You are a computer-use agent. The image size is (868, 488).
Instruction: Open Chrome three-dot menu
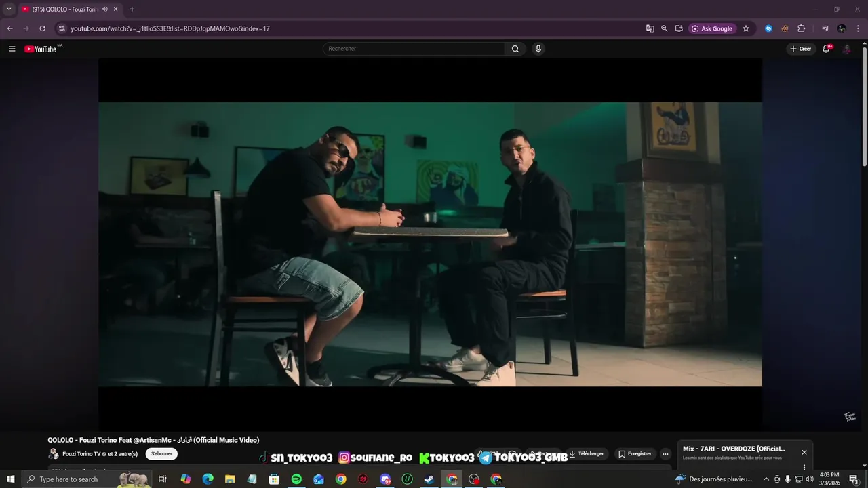[x=859, y=28]
